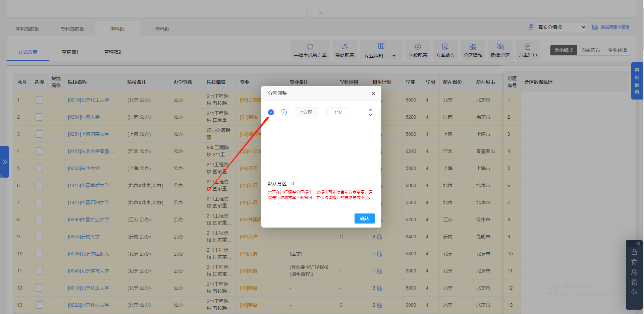Open the [0254]上海海事大学 link

pyautogui.click(x=88, y=134)
